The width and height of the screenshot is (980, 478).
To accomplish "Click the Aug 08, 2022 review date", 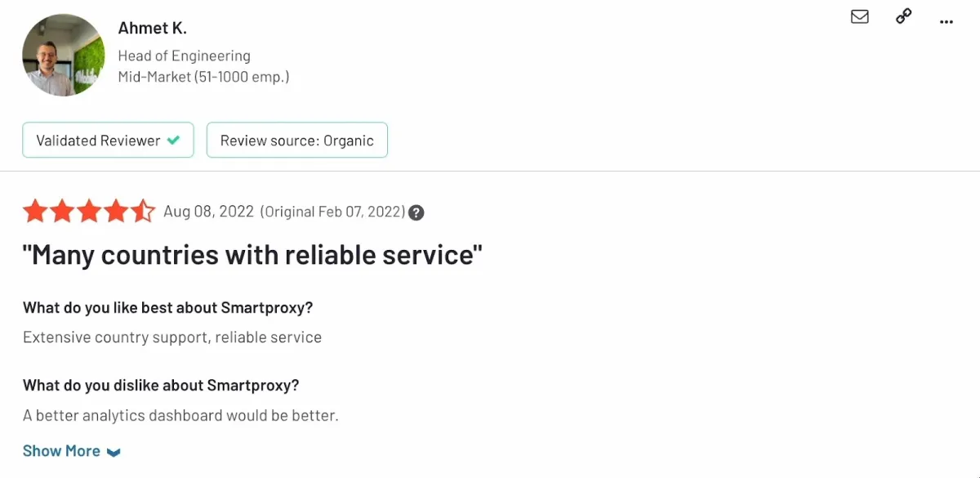I will (x=209, y=212).
